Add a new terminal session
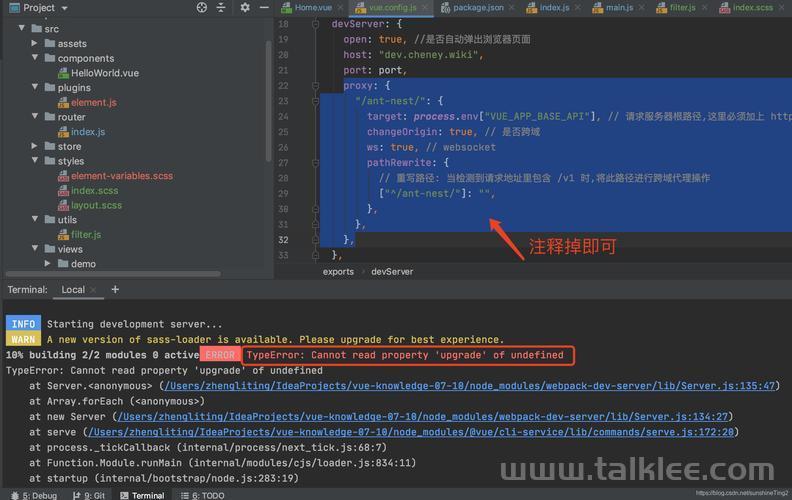 [115, 289]
